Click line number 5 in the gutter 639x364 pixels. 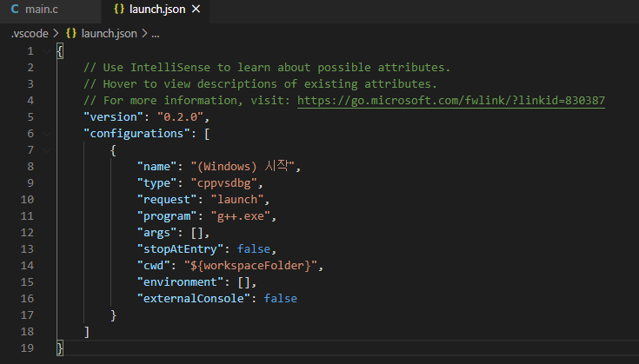pyautogui.click(x=30, y=117)
